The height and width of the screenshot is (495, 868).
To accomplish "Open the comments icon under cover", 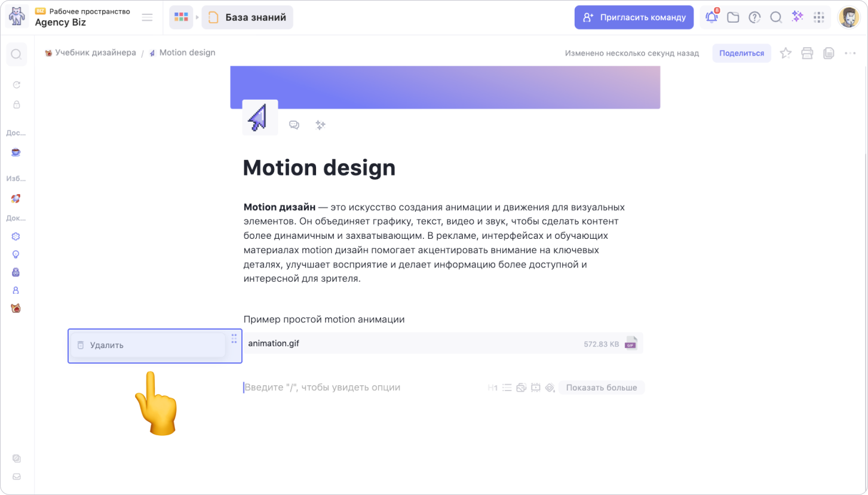I will (294, 125).
